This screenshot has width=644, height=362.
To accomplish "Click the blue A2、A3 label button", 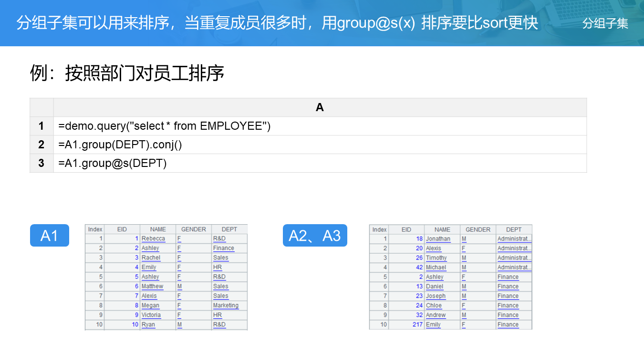I will tap(315, 236).
